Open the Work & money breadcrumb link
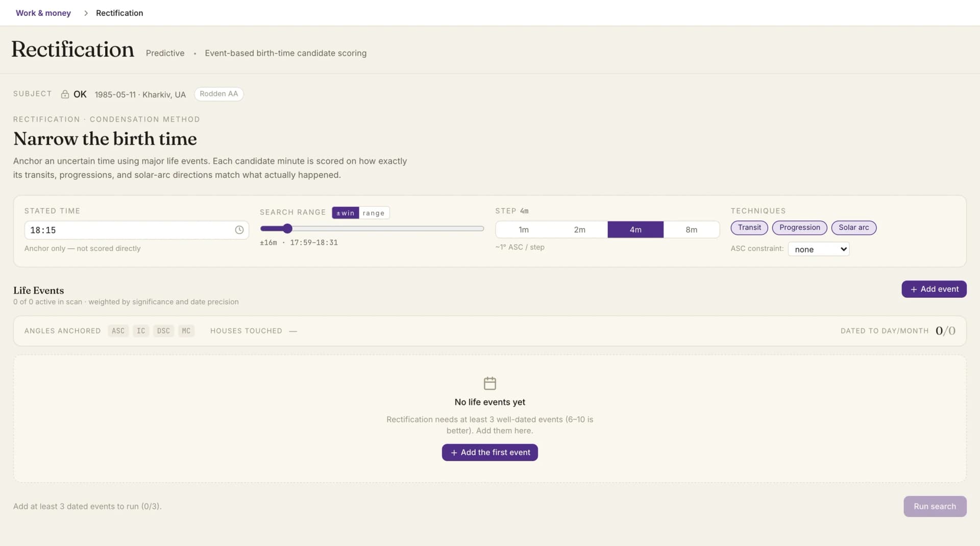Image resolution: width=980 pixels, height=546 pixels. click(43, 13)
